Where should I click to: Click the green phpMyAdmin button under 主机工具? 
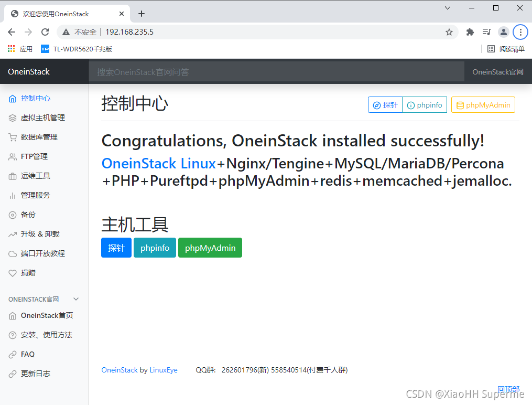pos(210,248)
